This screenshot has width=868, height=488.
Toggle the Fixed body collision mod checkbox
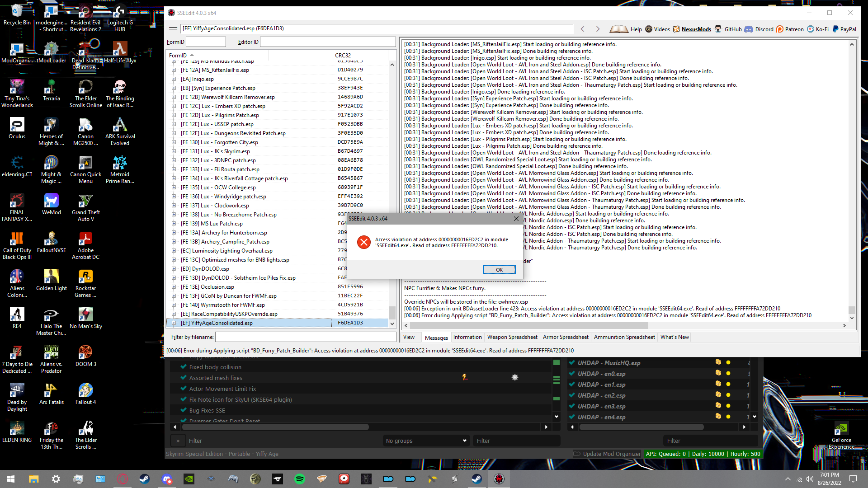184,367
